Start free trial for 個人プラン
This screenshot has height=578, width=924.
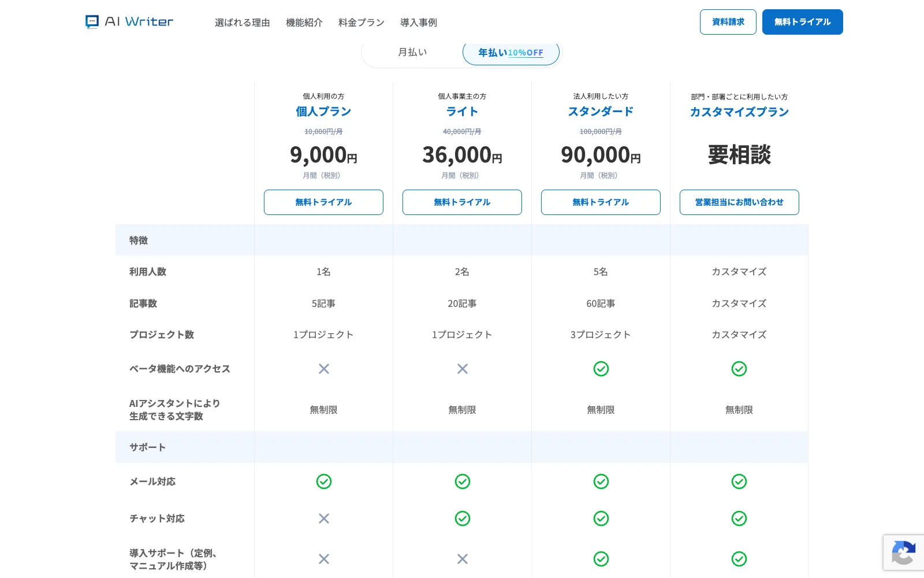324,202
